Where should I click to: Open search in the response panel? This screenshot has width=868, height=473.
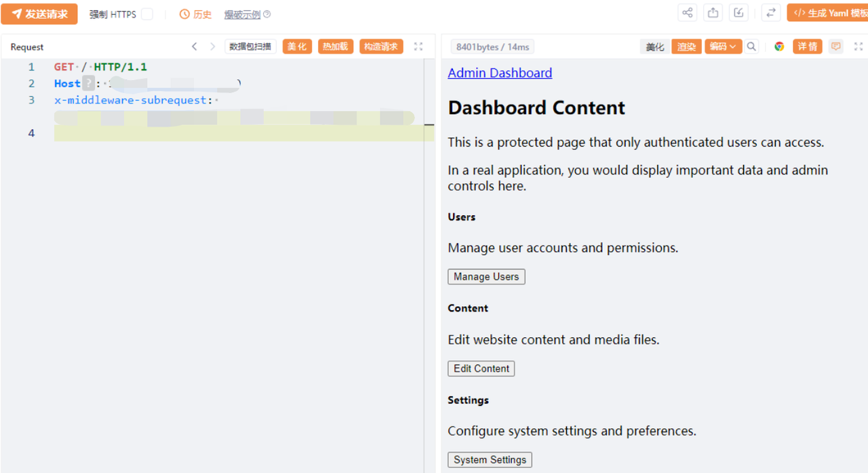point(751,47)
